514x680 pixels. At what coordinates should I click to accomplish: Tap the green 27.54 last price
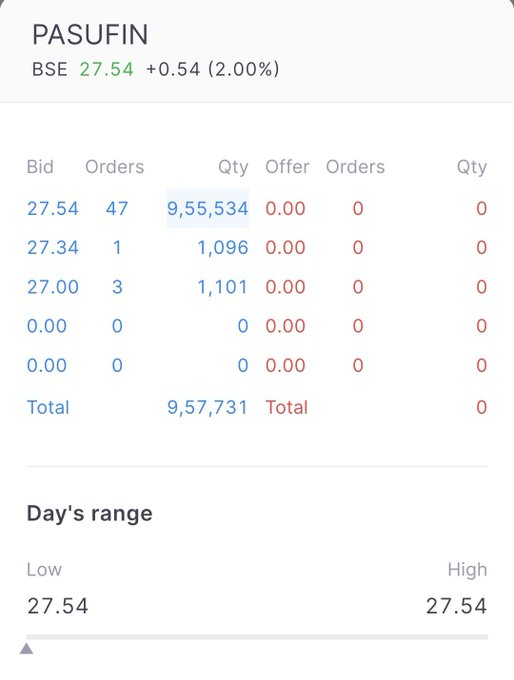pyautogui.click(x=106, y=69)
